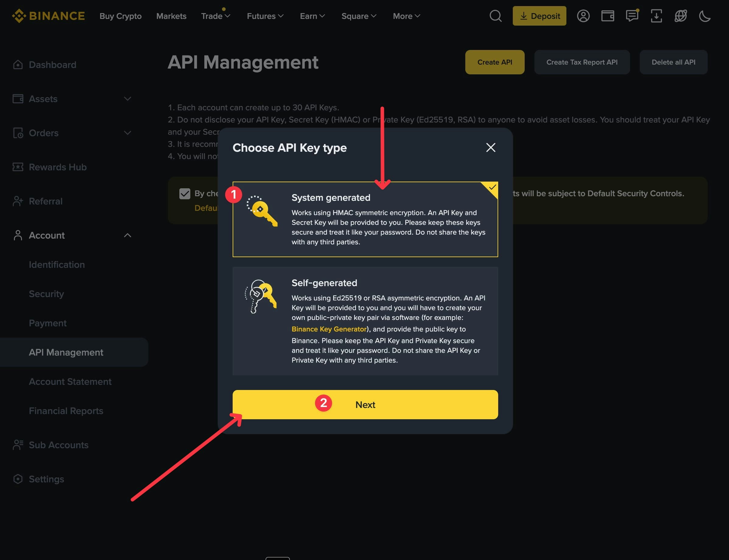This screenshot has height=560, width=729.
Task: Click the download app icon
Action: click(x=656, y=16)
